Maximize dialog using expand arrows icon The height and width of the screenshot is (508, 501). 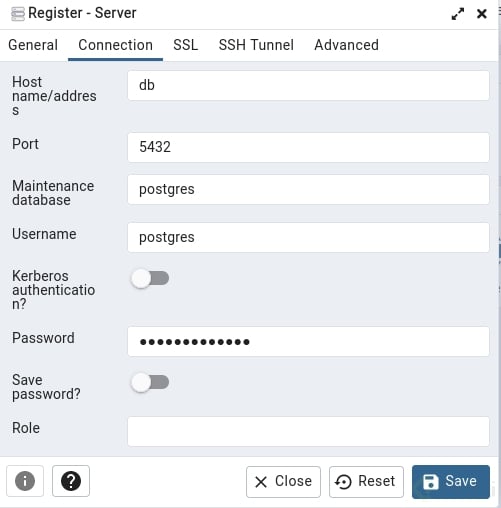(458, 14)
